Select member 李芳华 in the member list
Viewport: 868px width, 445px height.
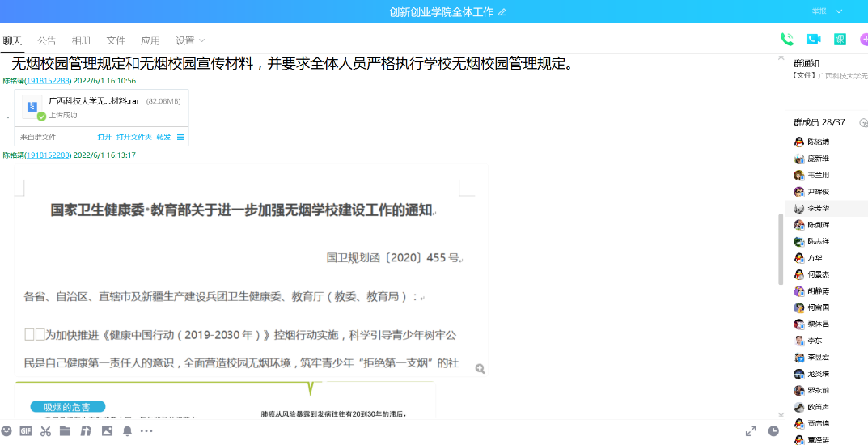pos(818,208)
